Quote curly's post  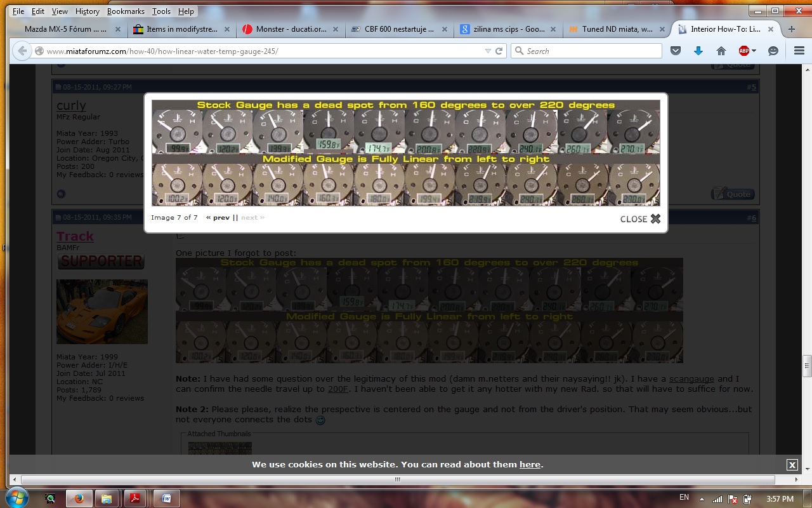coord(734,194)
